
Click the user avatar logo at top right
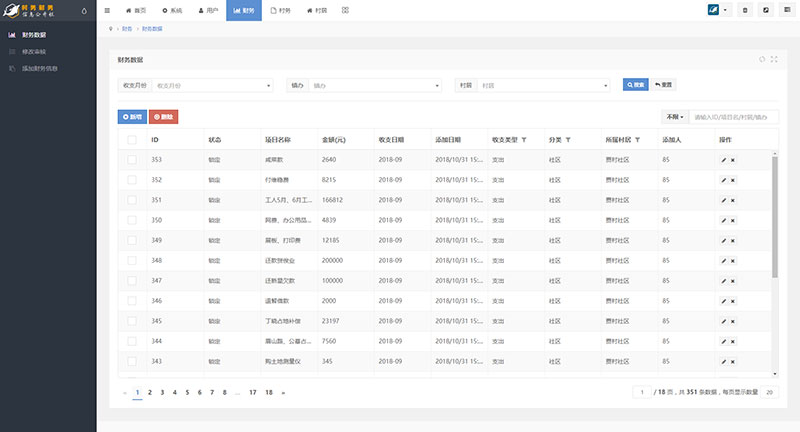coord(713,10)
